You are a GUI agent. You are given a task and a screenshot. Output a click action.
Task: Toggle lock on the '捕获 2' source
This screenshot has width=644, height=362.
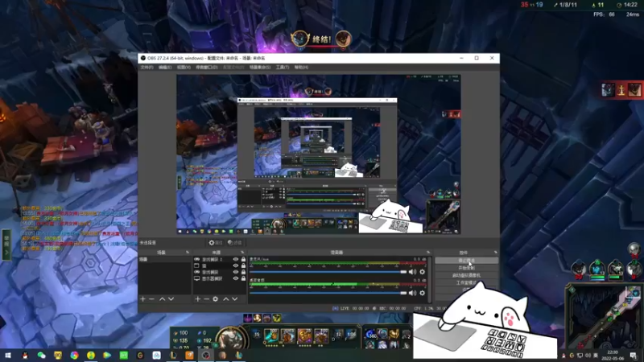[x=243, y=259]
